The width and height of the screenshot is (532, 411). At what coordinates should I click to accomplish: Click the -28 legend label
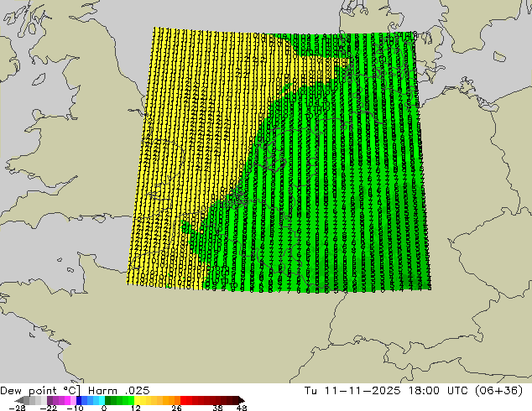17,408
